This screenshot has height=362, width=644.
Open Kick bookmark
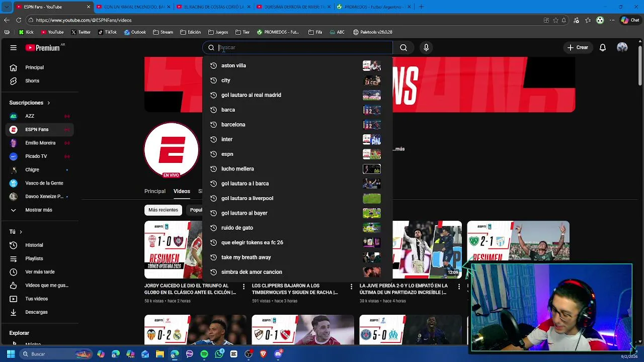[x=26, y=32]
